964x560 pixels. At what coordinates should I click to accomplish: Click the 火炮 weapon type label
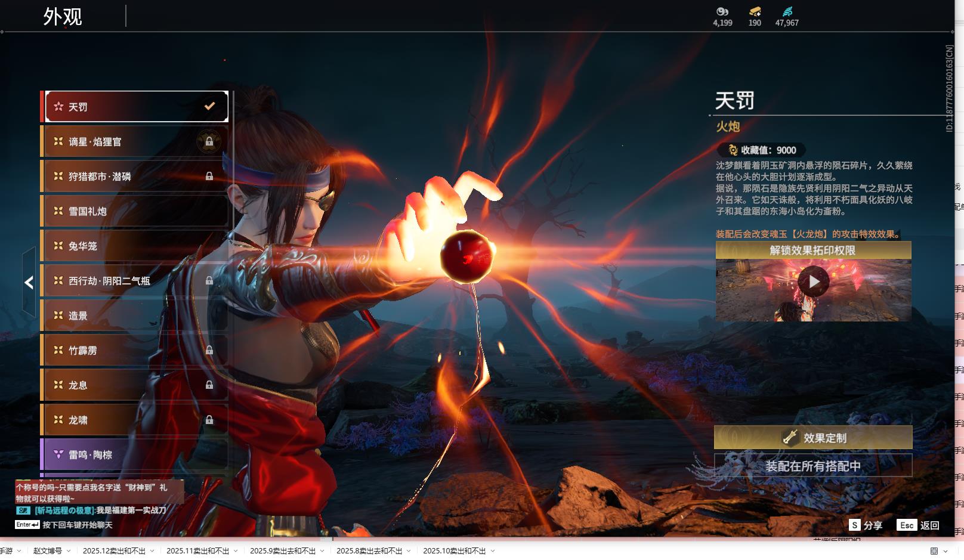pos(728,126)
